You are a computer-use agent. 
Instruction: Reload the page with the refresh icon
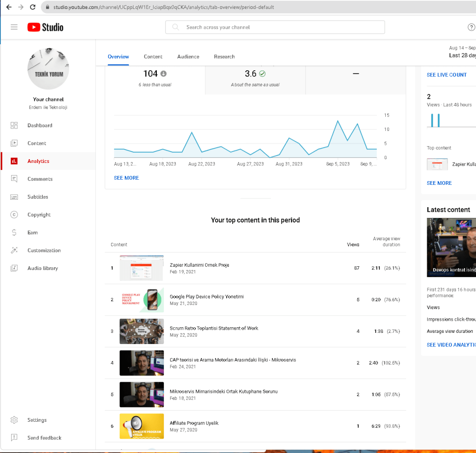(x=33, y=7)
